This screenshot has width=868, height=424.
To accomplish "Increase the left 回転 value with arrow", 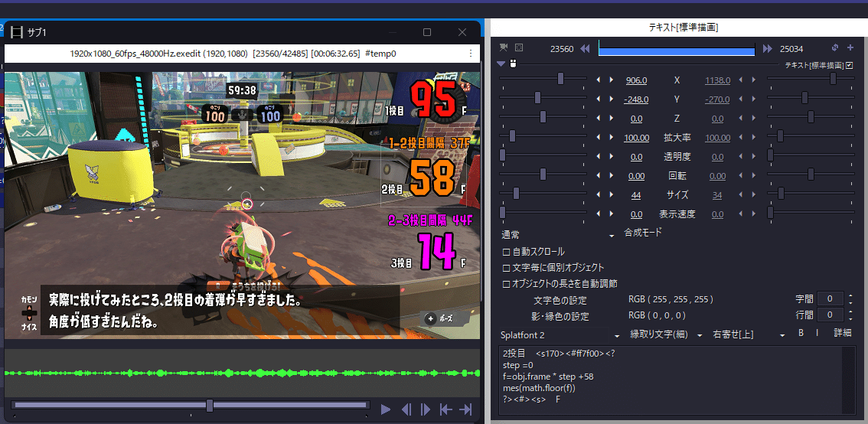I will pyautogui.click(x=611, y=176).
